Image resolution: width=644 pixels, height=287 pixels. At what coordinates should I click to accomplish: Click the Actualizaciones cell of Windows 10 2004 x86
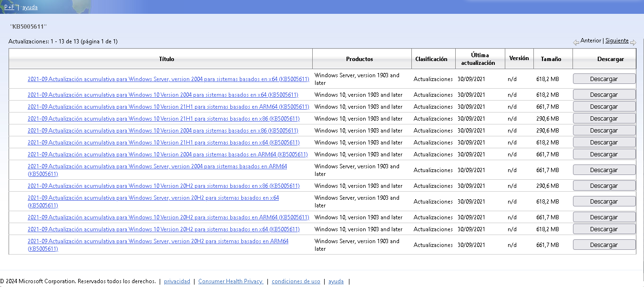tap(433, 131)
